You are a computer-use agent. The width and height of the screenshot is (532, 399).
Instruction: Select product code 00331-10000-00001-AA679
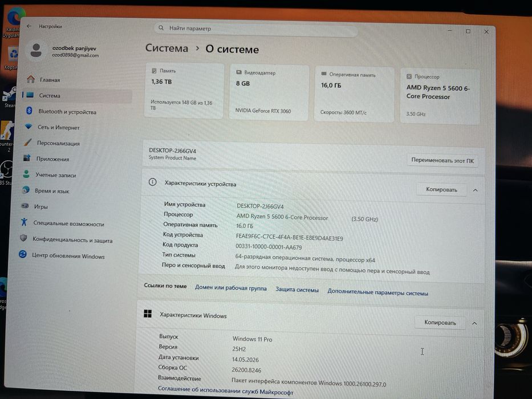[269, 247]
